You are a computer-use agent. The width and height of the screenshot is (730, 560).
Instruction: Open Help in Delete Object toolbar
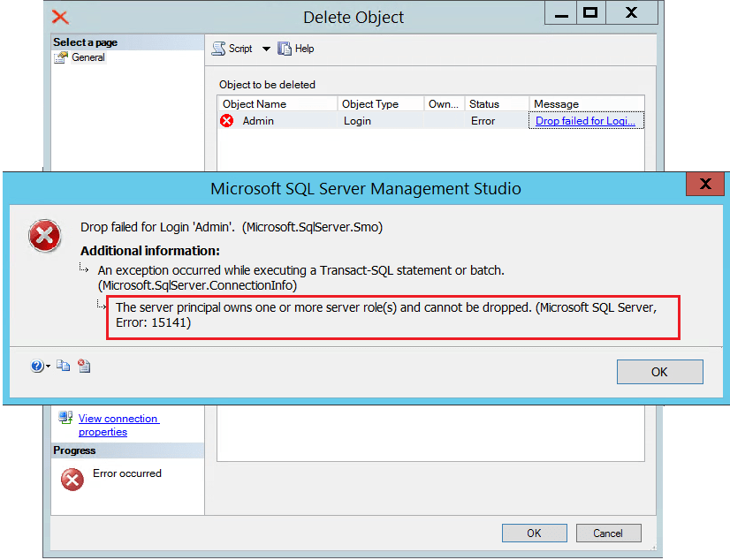[x=296, y=49]
